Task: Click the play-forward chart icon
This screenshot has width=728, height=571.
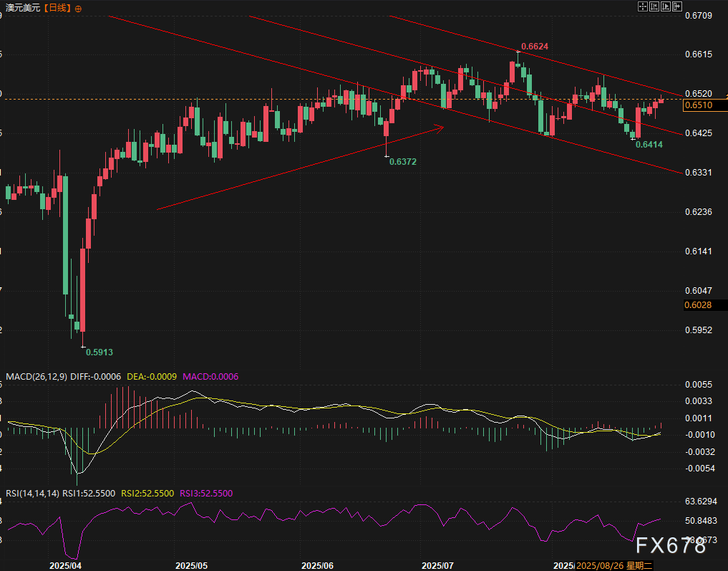Action: pyautogui.click(x=666, y=6)
